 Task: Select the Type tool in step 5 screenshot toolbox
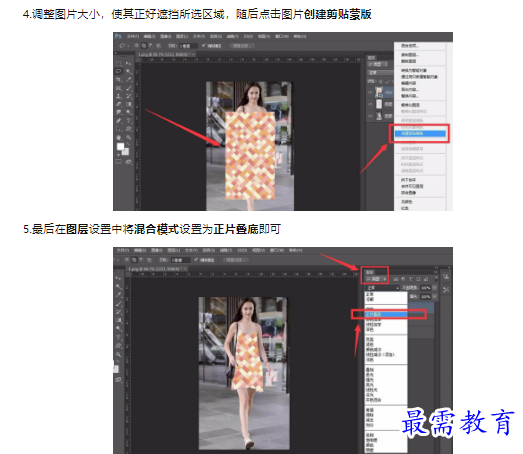click(x=118, y=337)
